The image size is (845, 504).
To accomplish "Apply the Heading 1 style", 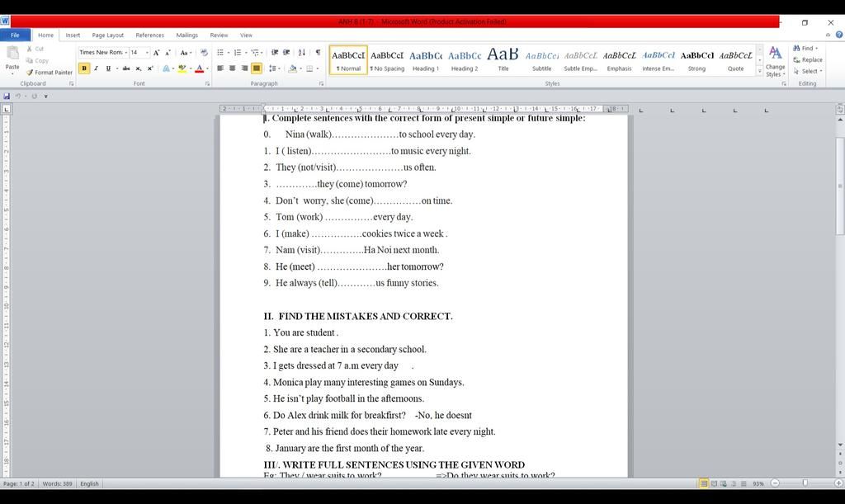I will pos(426,60).
